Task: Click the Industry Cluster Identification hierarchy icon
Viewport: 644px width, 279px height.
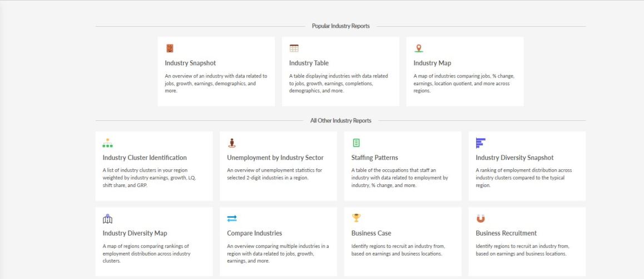Action: pyautogui.click(x=107, y=143)
